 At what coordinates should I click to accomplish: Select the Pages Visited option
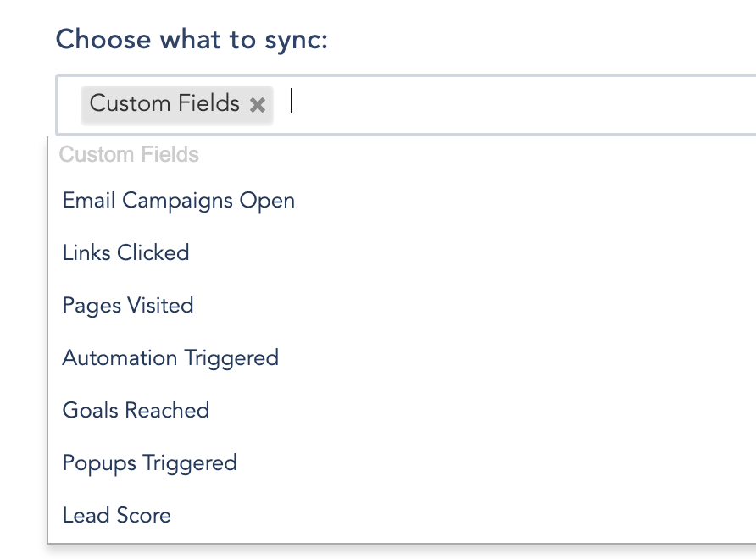(x=402, y=306)
